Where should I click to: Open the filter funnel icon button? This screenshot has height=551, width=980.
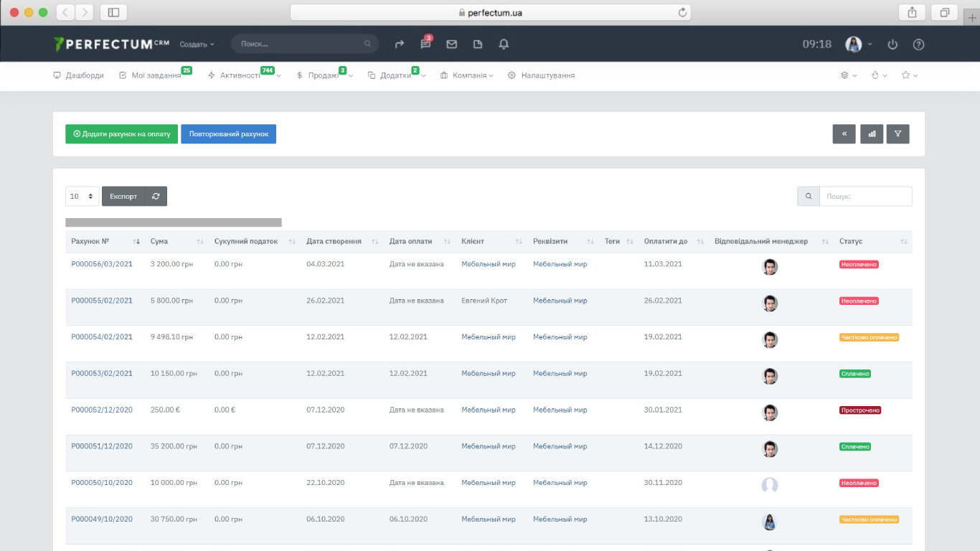coord(897,134)
